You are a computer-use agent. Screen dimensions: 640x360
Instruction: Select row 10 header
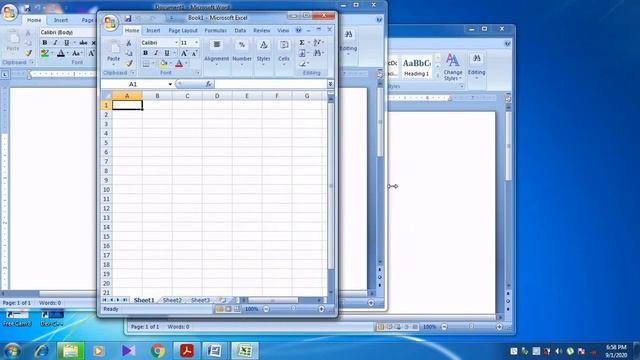[106, 190]
